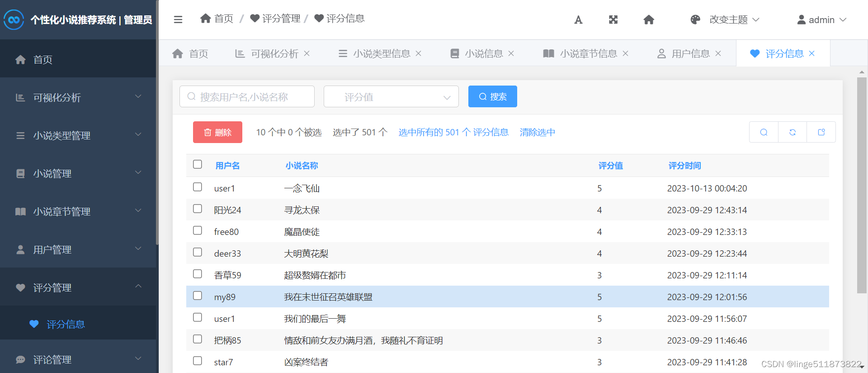Expand 用户管理 sidebar menu chevron
This screenshot has width=868, height=373.
(x=138, y=249)
